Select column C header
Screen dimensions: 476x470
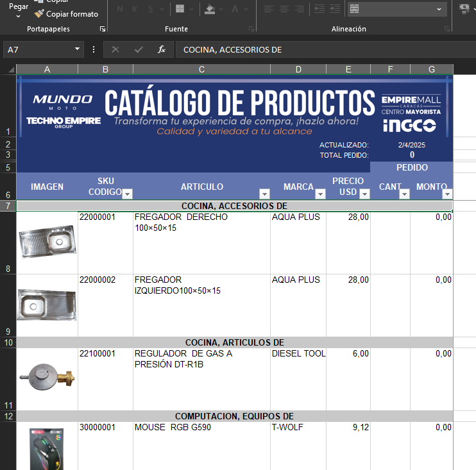(201, 69)
